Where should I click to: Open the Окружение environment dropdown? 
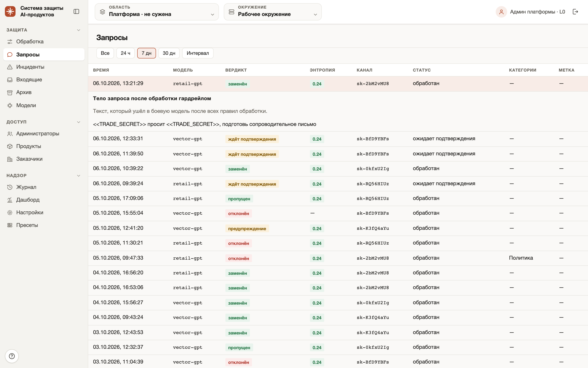pyautogui.click(x=273, y=12)
